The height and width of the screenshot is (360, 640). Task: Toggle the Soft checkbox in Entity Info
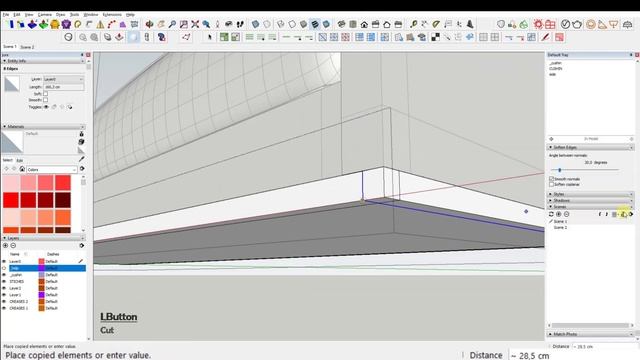click(45, 94)
